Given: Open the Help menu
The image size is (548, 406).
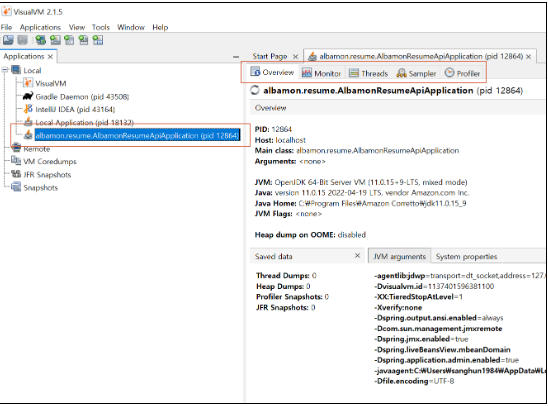Looking at the screenshot, I should (x=160, y=27).
